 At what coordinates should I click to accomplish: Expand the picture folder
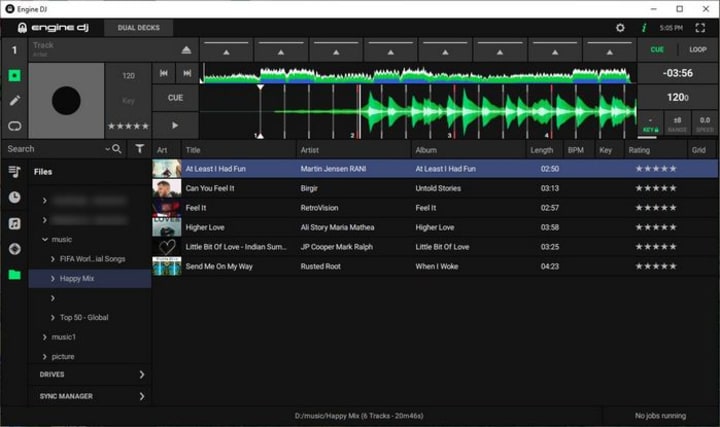[45, 356]
